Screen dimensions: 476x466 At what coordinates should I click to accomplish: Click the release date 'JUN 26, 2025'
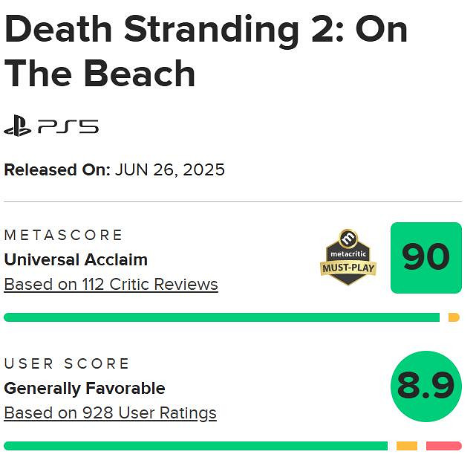tap(169, 169)
